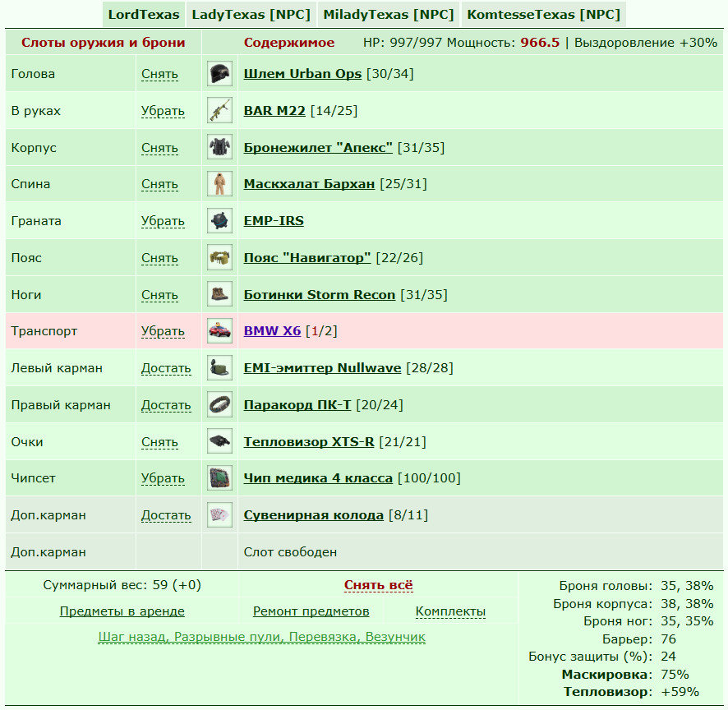The width and height of the screenshot is (728, 710).
Task: Open the Шлем Urban Ops item link
Action: click(302, 74)
